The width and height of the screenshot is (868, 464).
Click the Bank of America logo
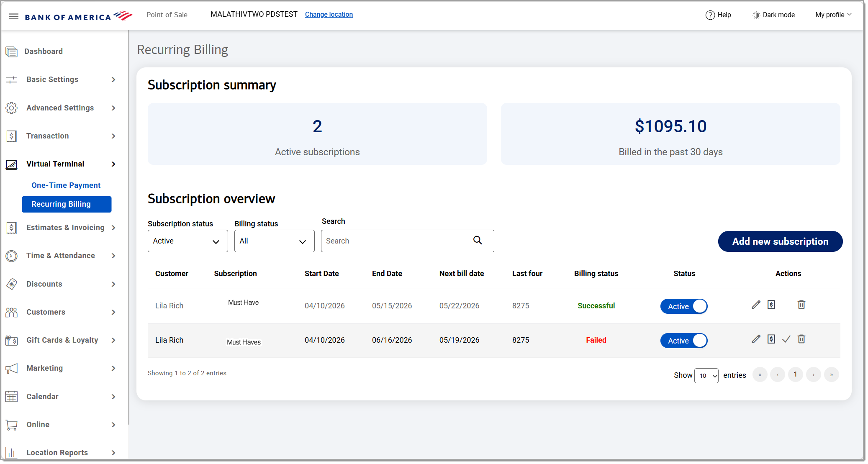click(79, 16)
